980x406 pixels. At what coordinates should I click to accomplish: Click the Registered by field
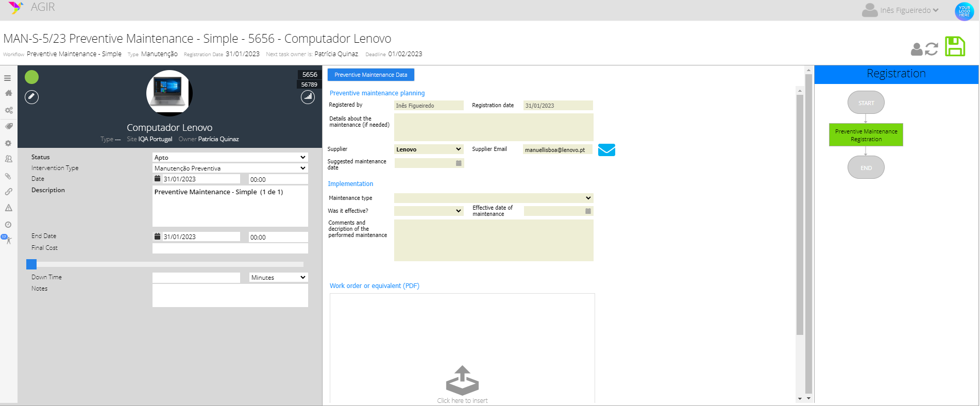tap(429, 105)
